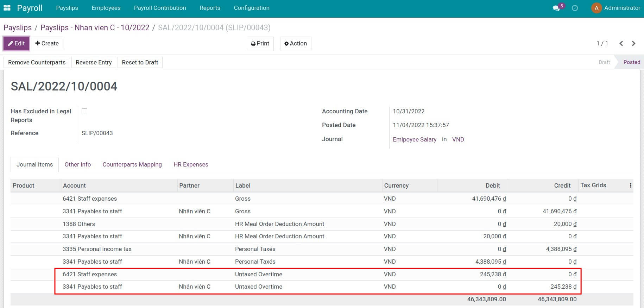
Task: Click the Administrator avatar icon
Action: (596, 8)
